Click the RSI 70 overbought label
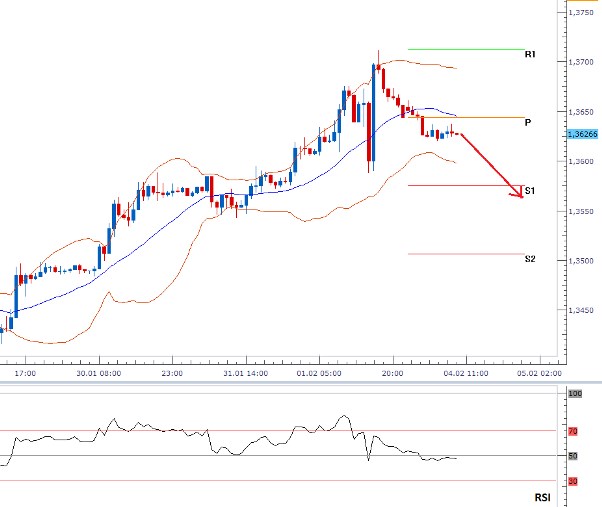602x507 pixels. pyautogui.click(x=573, y=431)
